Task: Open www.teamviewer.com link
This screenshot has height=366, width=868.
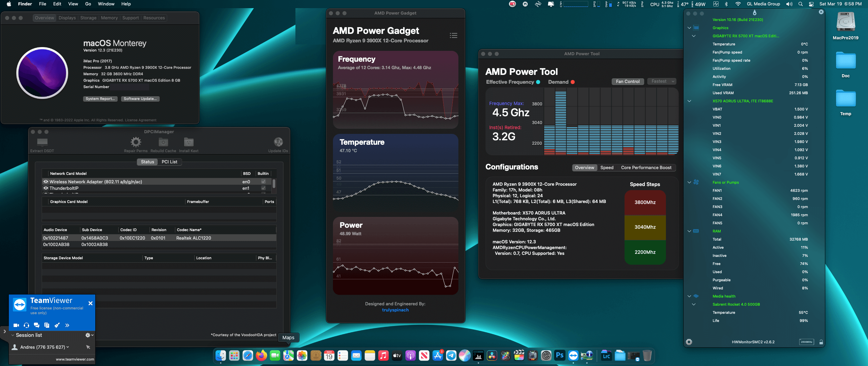Action: 75,359
